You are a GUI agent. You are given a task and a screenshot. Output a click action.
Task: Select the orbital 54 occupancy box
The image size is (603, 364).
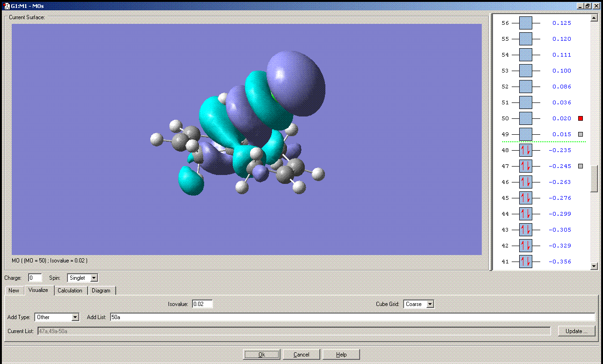click(x=526, y=55)
